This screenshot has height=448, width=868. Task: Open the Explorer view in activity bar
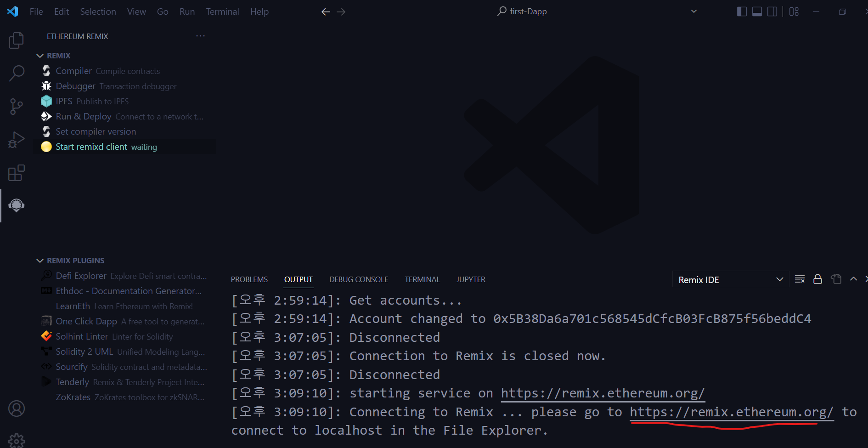coord(16,40)
